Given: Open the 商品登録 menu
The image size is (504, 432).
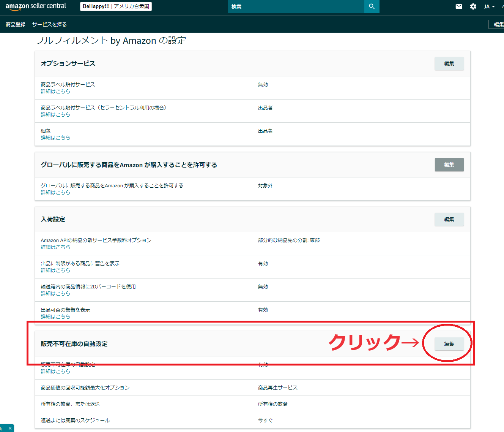Looking at the screenshot, I should coord(16,24).
